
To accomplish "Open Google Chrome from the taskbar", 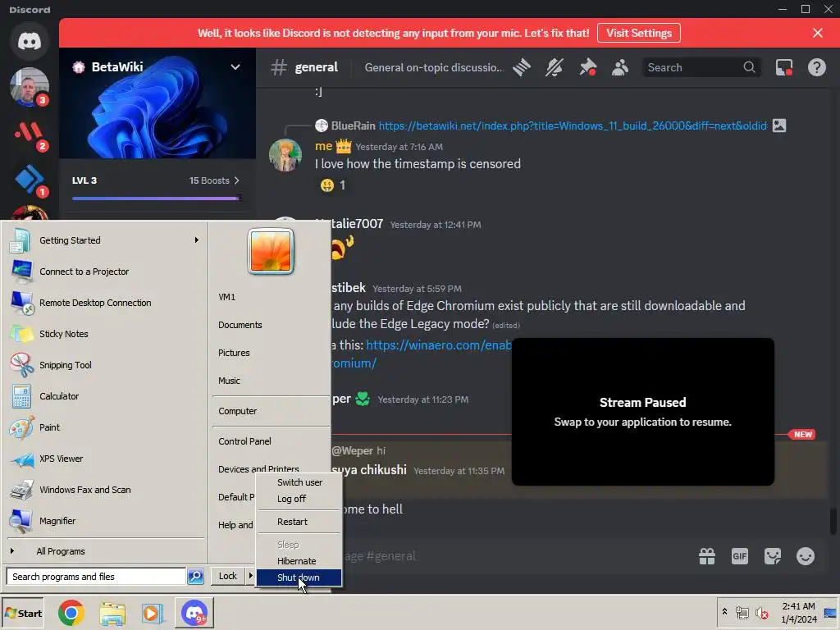I will 71,613.
